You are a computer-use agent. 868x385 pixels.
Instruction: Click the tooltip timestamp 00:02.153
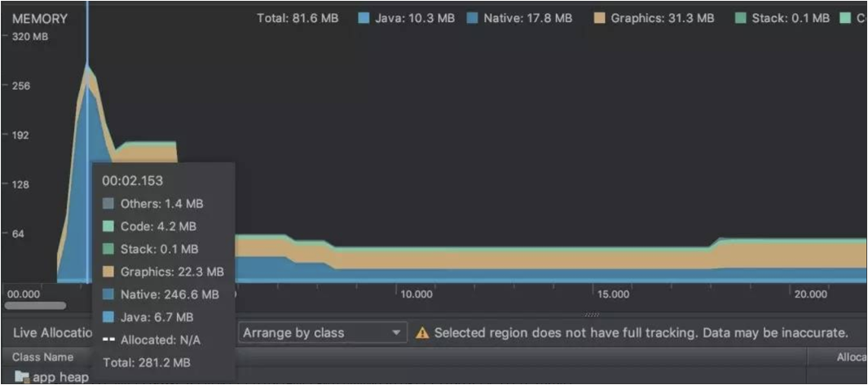click(x=132, y=180)
